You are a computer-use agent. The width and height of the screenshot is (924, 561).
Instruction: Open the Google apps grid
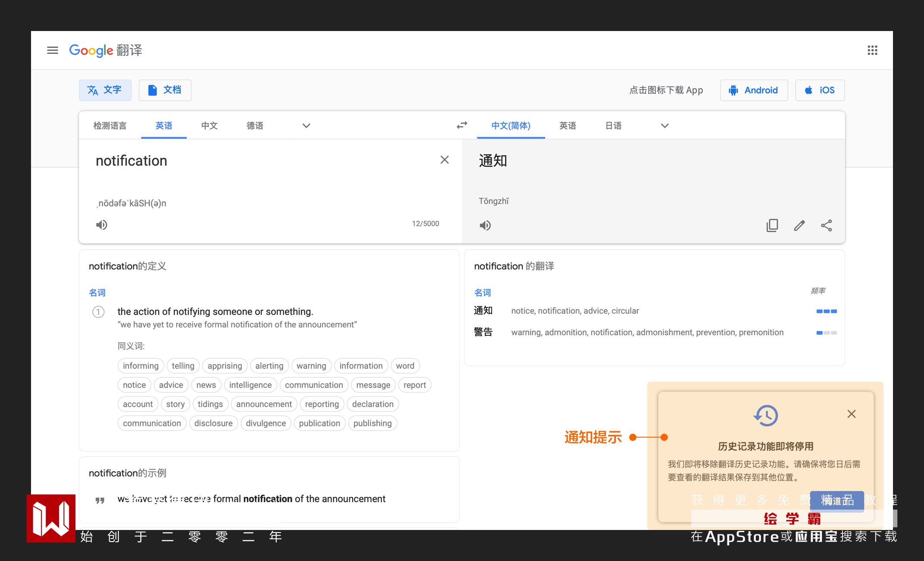point(872,50)
